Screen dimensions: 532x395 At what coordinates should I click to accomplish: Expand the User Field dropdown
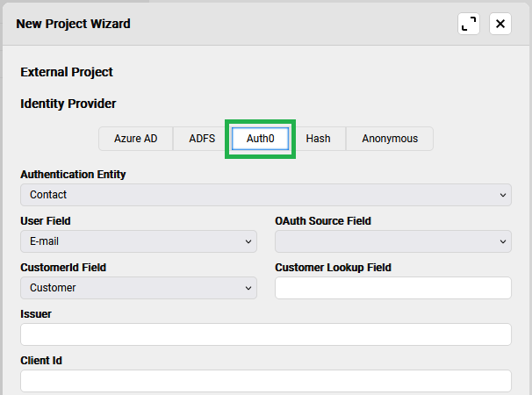(138, 241)
